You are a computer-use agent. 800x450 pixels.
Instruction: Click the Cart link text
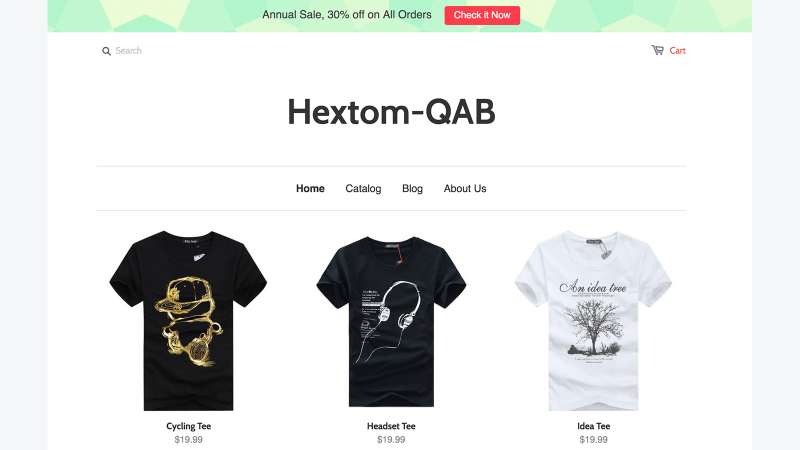click(x=678, y=51)
